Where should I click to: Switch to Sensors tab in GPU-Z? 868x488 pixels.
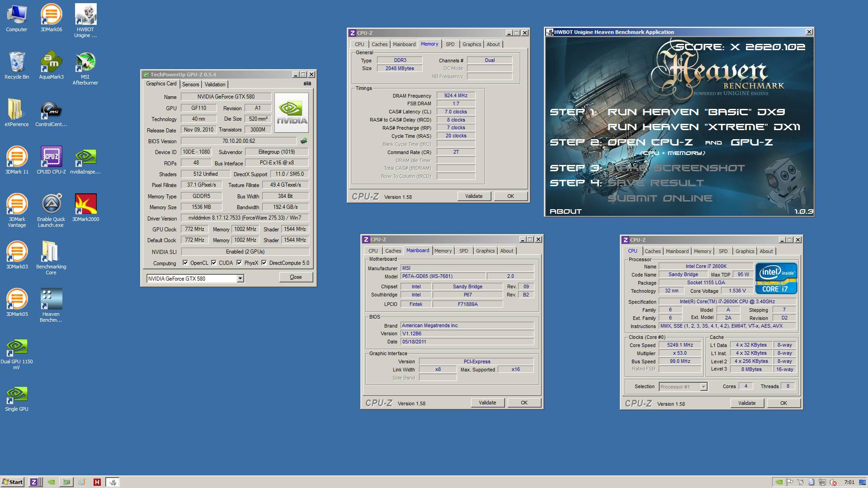190,84
